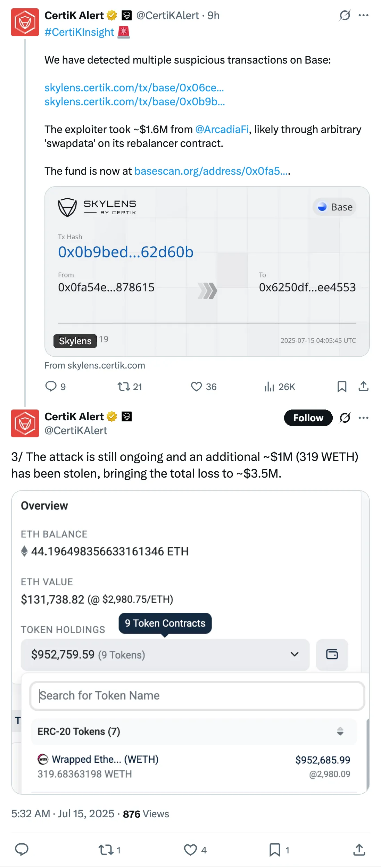
Task: Open more options on main tweet
Action: 363,418
